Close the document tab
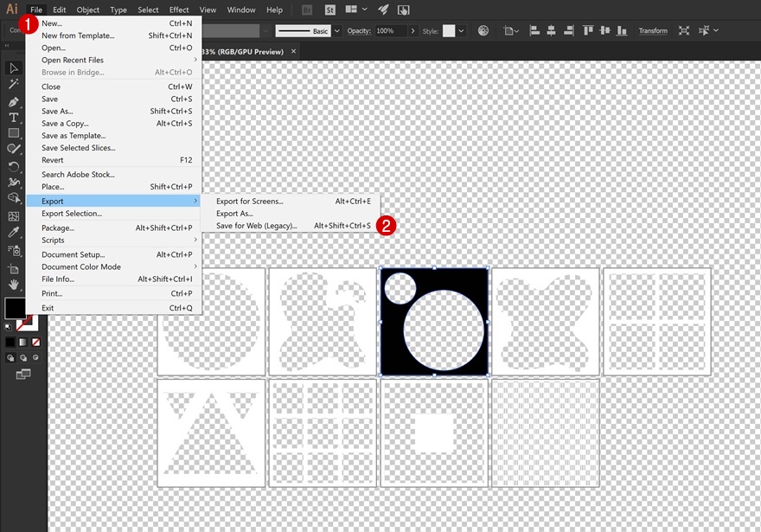Image resolution: width=761 pixels, height=532 pixels. [294, 51]
